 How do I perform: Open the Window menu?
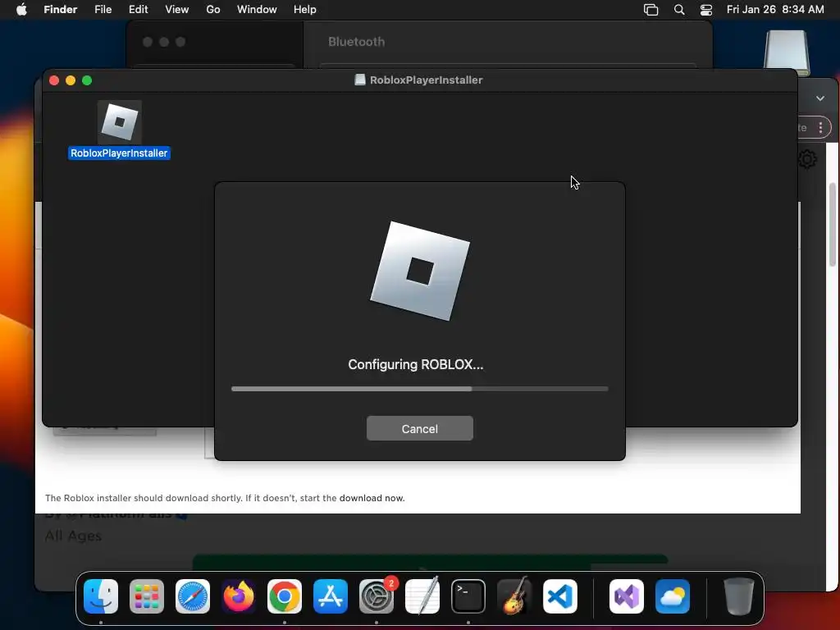(257, 10)
